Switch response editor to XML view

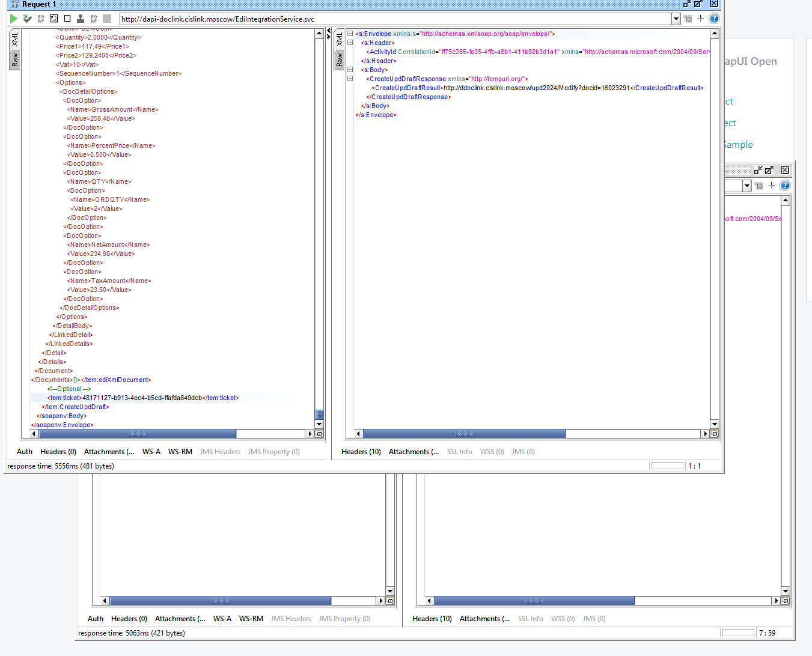[x=340, y=40]
